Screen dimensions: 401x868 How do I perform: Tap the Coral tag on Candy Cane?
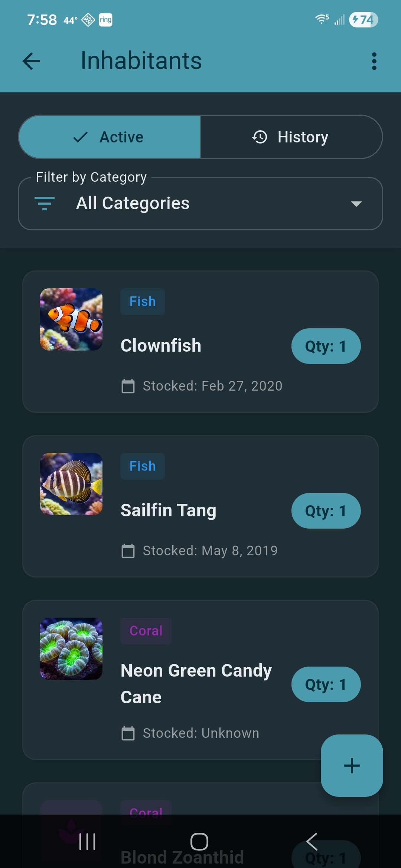click(x=146, y=631)
